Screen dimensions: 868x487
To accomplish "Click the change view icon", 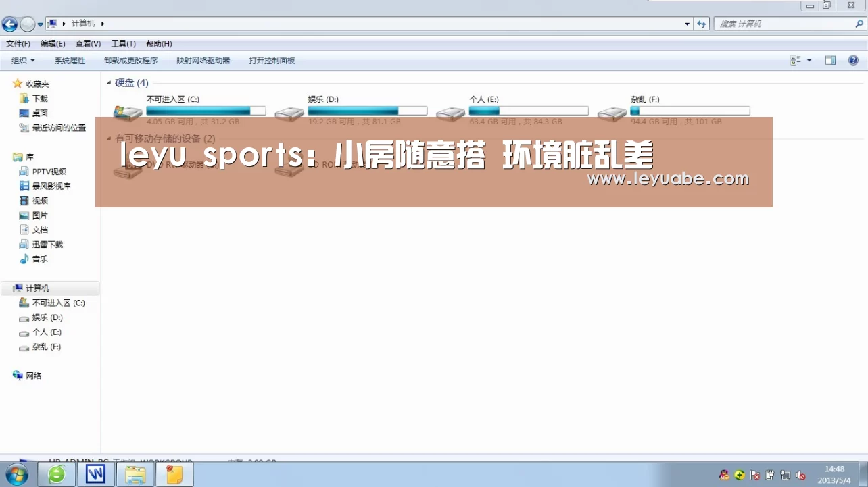I will (x=796, y=60).
